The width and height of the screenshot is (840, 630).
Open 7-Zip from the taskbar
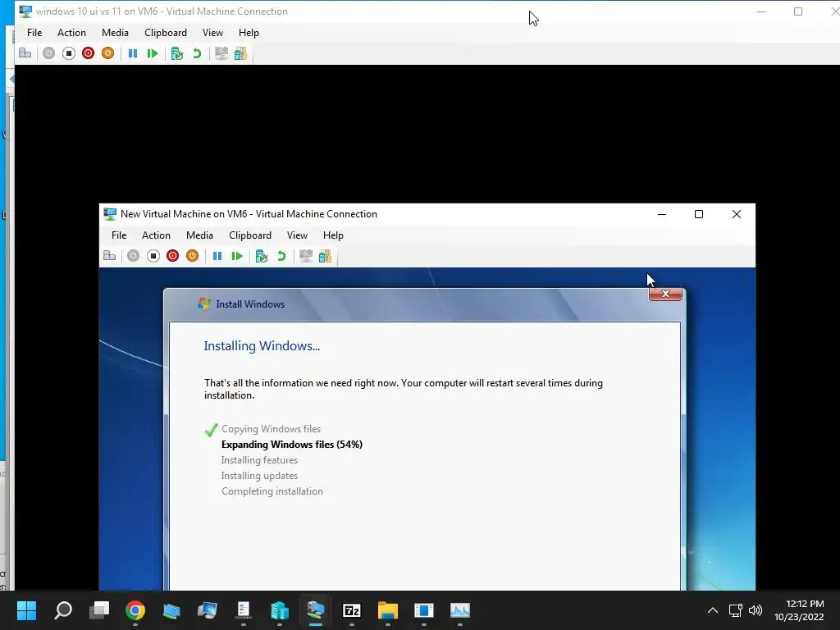pyautogui.click(x=351, y=609)
